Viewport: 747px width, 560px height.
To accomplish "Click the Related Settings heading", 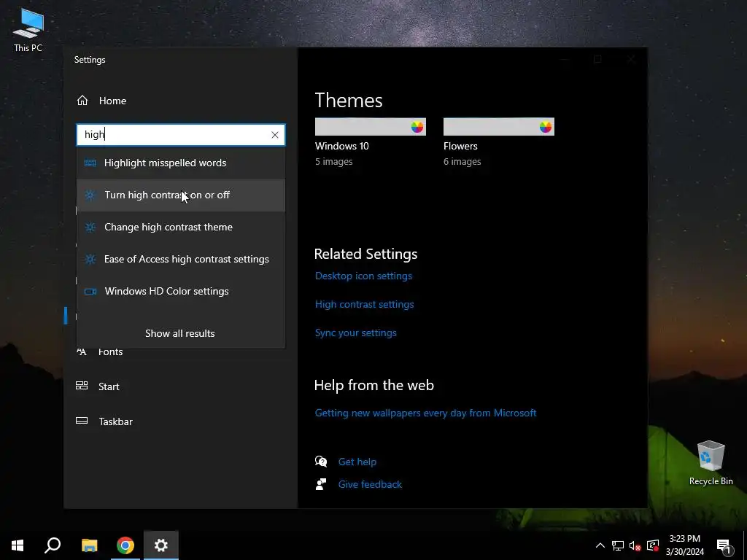I will point(366,254).
